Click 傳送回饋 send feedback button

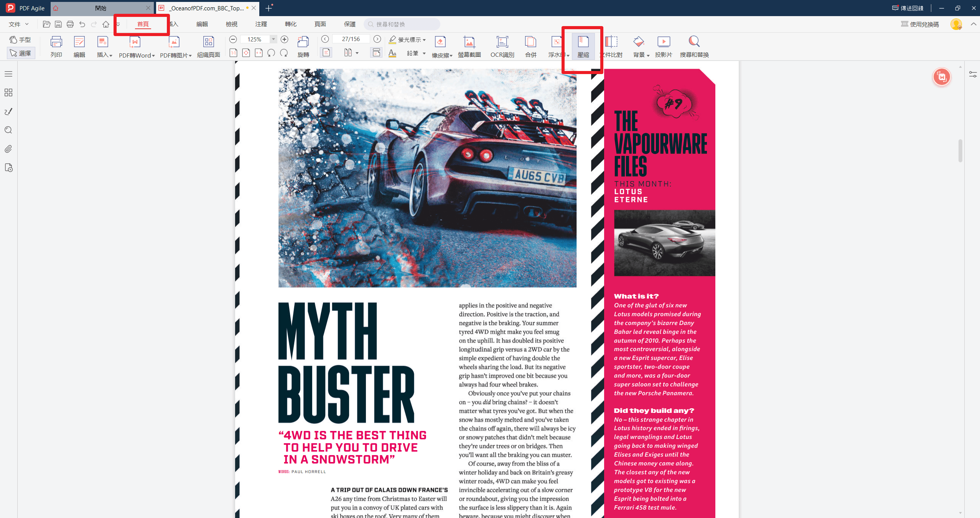pyautogui.click(x=907, y=8)
